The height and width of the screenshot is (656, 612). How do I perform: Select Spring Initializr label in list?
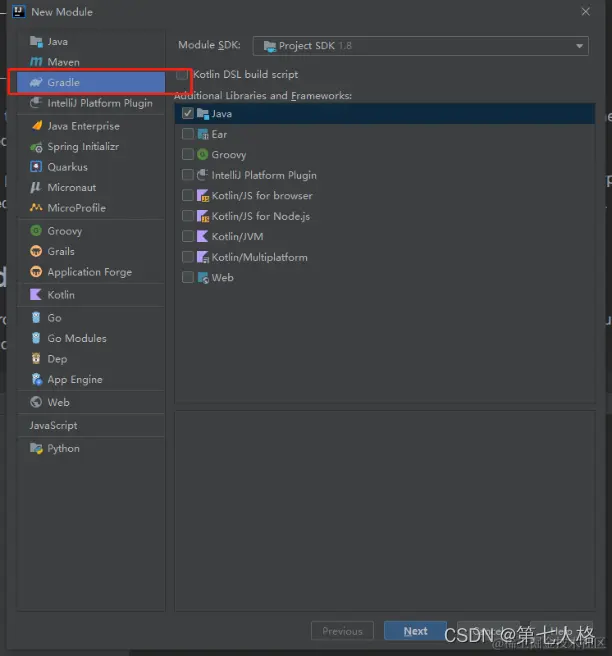coord(83,147)
